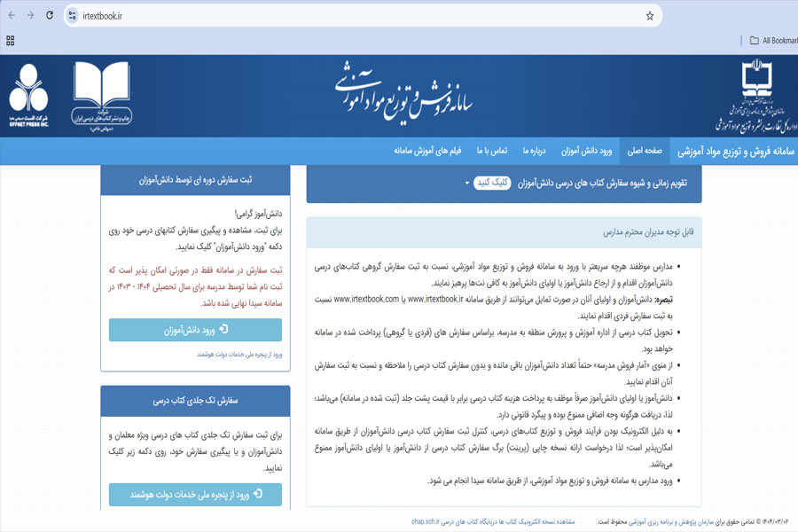This screenshot has height=532, width=798.
Task: Click the Offset Press Inc. logo
Action: coord(28,95)
